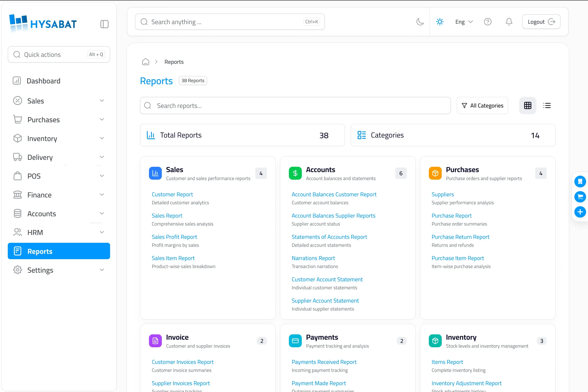Click the Purchases cart icon in sidebar
588x392 pixels.
[x=18, y=120]
